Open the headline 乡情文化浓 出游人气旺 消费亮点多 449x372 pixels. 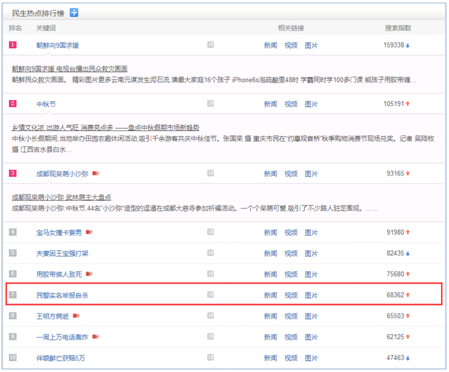[106, 127]
